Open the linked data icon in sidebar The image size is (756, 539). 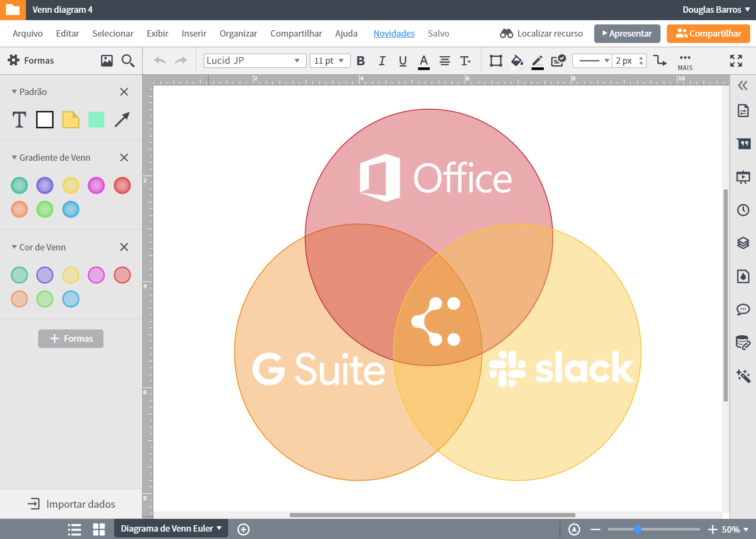pyautogui.click(x=743, y=342)
